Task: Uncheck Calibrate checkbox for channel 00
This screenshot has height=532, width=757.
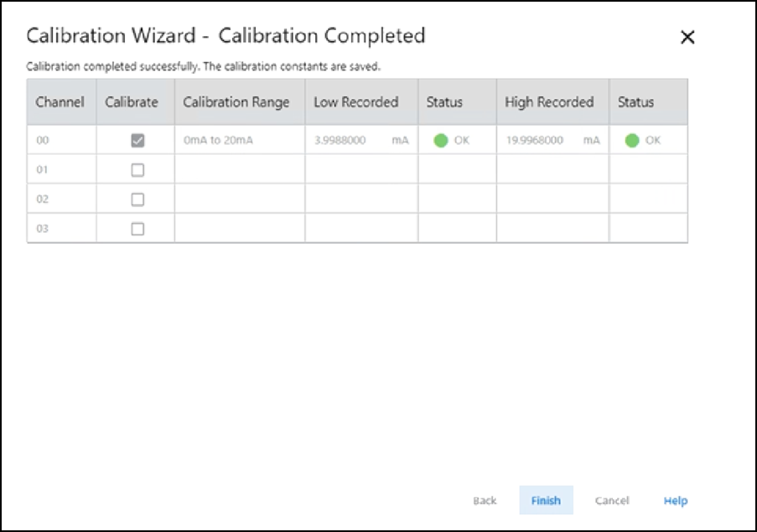Action: [137, 141]
